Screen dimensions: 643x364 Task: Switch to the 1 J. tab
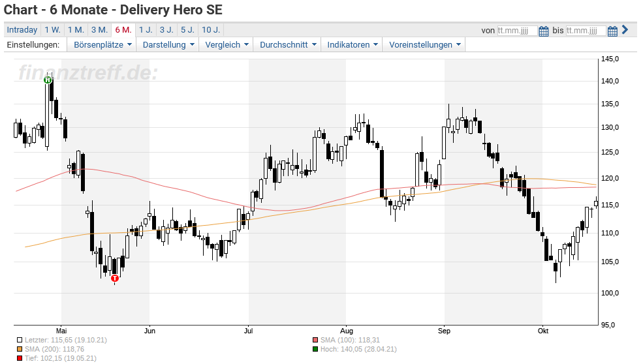point(146,30)
